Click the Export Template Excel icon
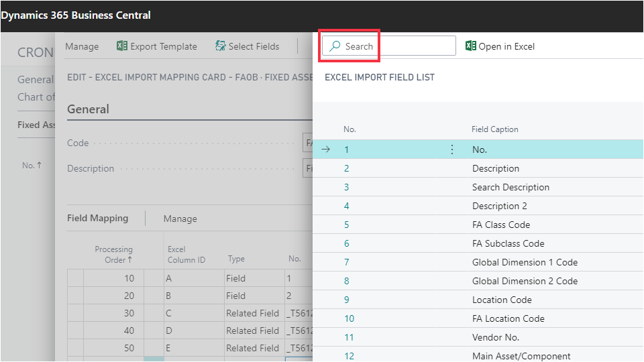644x362 pixels. tap(122, 46)
